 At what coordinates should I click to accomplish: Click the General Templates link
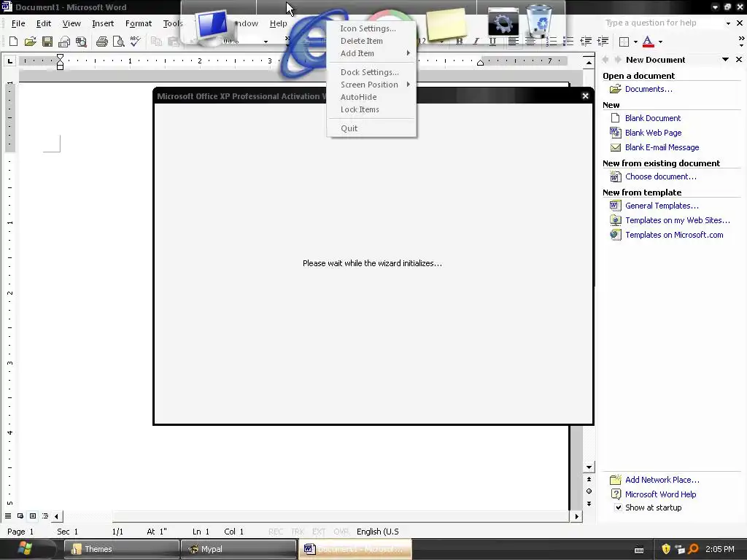(x=662, y=206)
